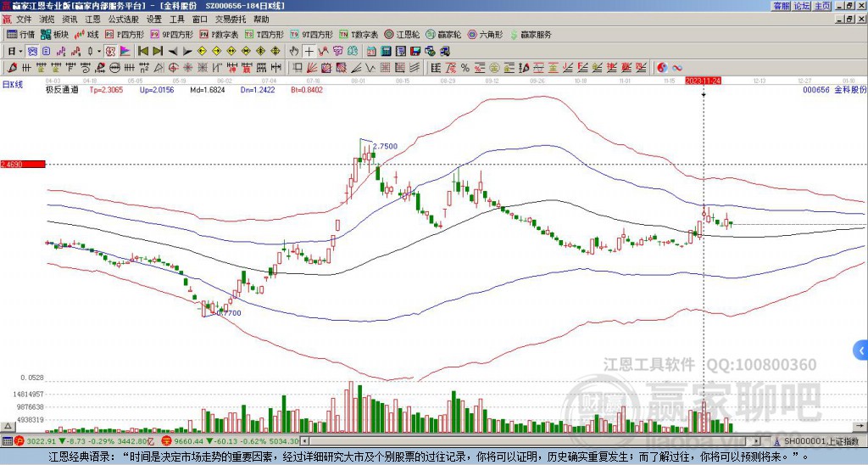
Task: Click the 论坛 forum button
Action: (x=802, y=6)
